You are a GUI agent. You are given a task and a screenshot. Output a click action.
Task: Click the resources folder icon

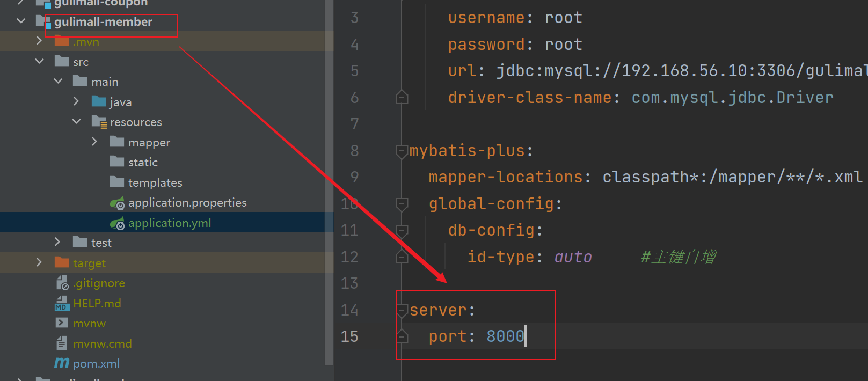tap(99, 122)
